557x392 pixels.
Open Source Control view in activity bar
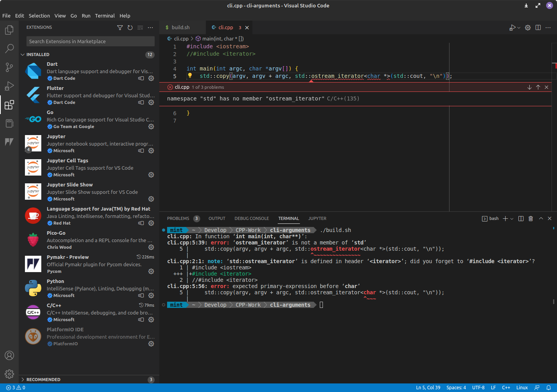coord(9,67)
